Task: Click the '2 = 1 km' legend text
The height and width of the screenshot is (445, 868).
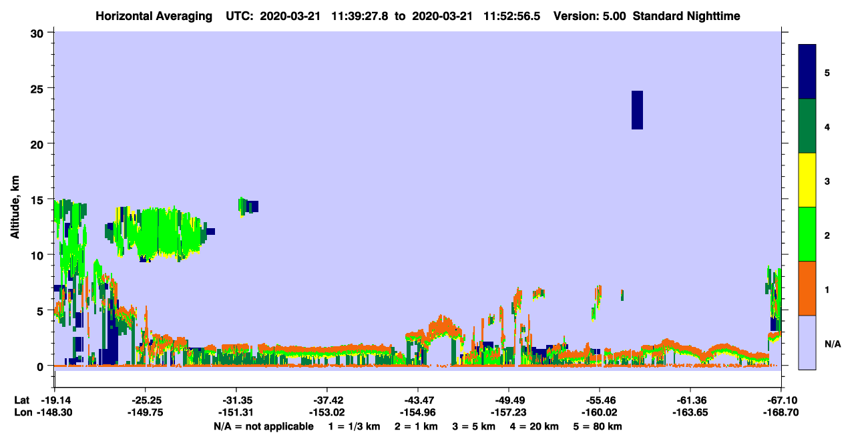Action: [416, 426]
